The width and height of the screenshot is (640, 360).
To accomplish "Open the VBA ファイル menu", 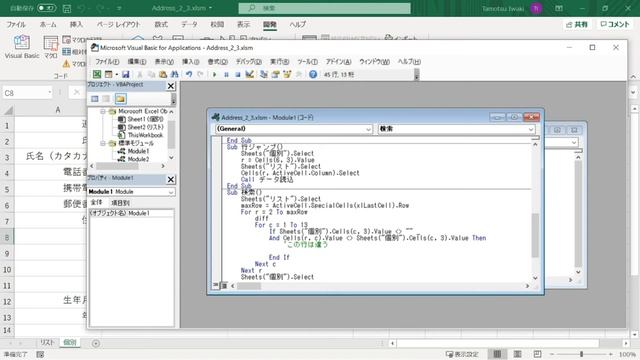I will pyautogui.click(x=107, y=62).
